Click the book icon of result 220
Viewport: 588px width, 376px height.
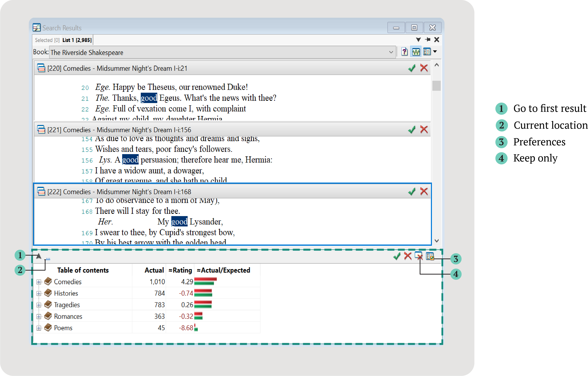(x=41, y=68)
